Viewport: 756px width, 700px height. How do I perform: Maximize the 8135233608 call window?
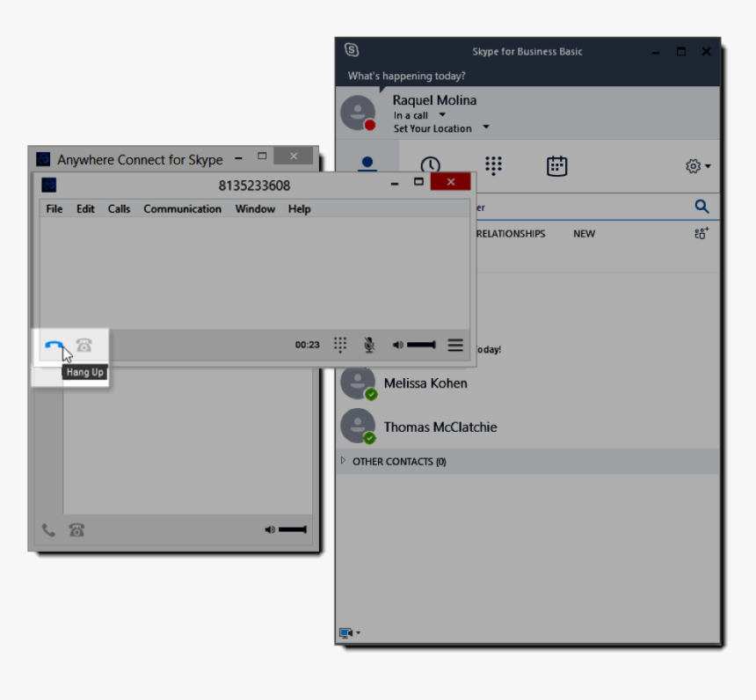[418, 182]
